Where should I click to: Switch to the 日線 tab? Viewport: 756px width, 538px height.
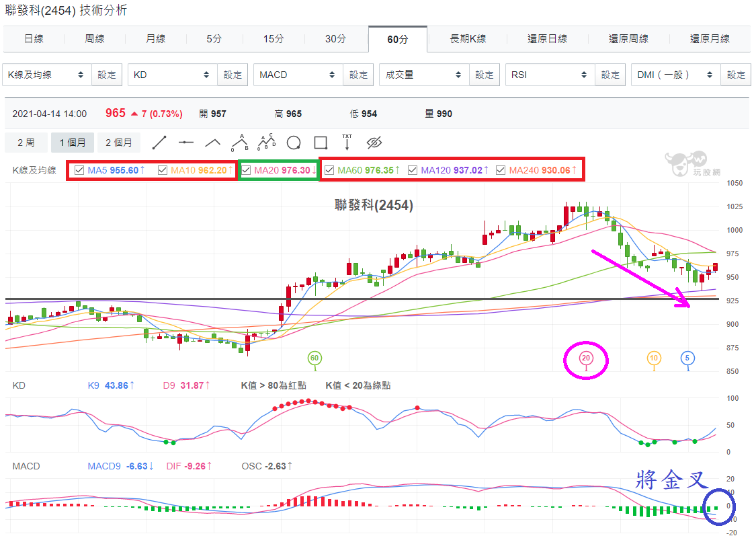tap(34, 39)
